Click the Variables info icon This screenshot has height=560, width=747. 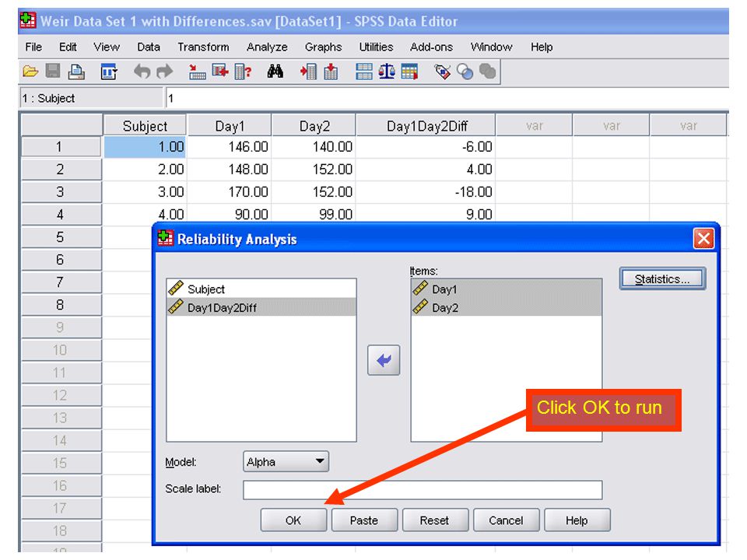pyautogui.click(x=243, y=72)
